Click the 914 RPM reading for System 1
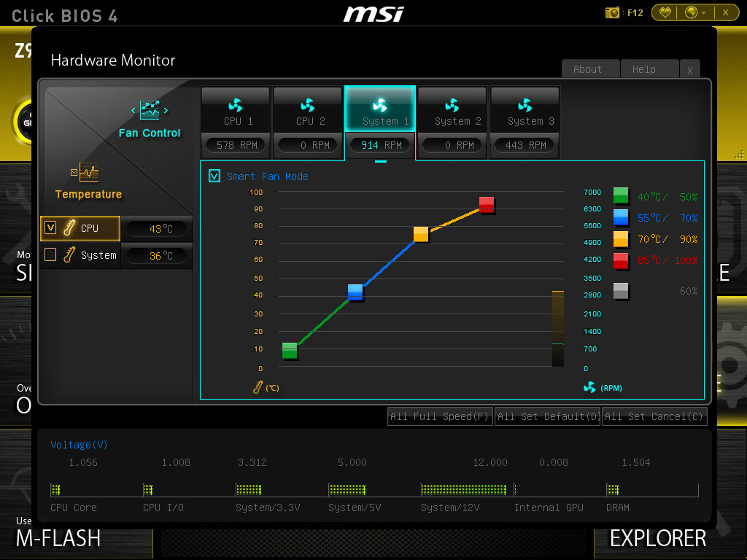 (381, 145)
